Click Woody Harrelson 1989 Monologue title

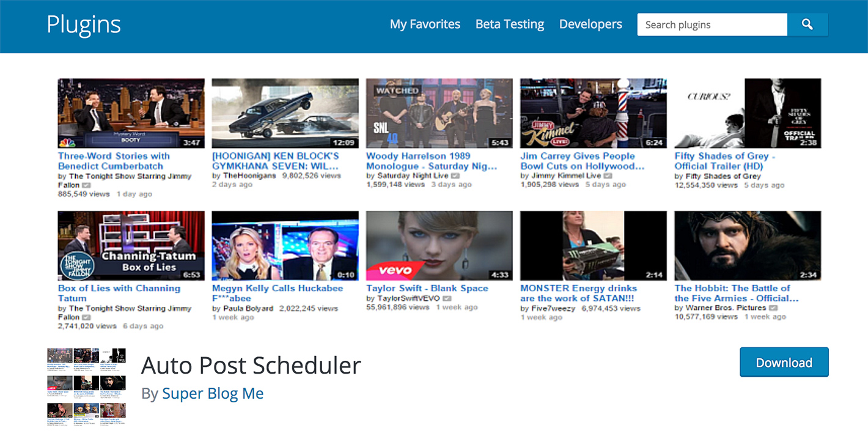[432, 161]
